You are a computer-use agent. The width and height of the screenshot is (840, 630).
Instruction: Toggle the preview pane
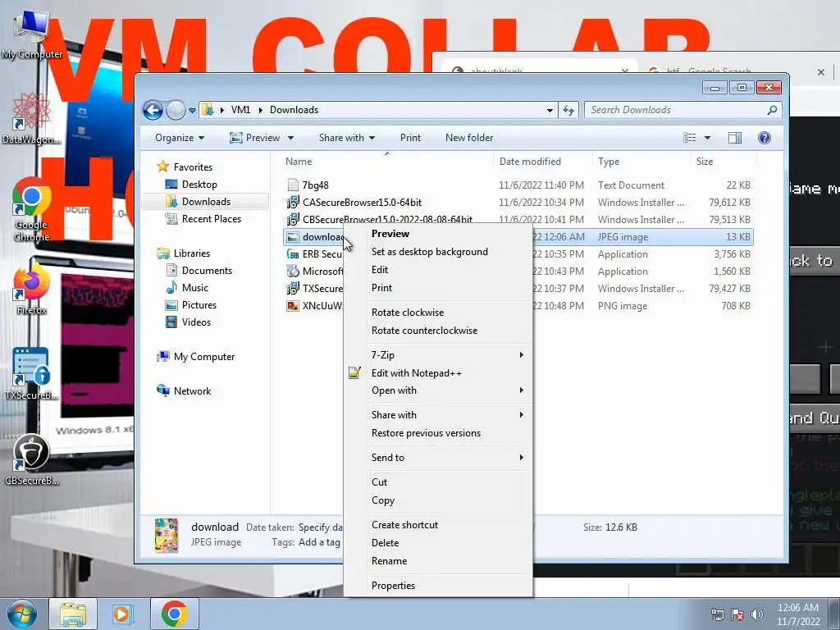[x=735, y=138]
